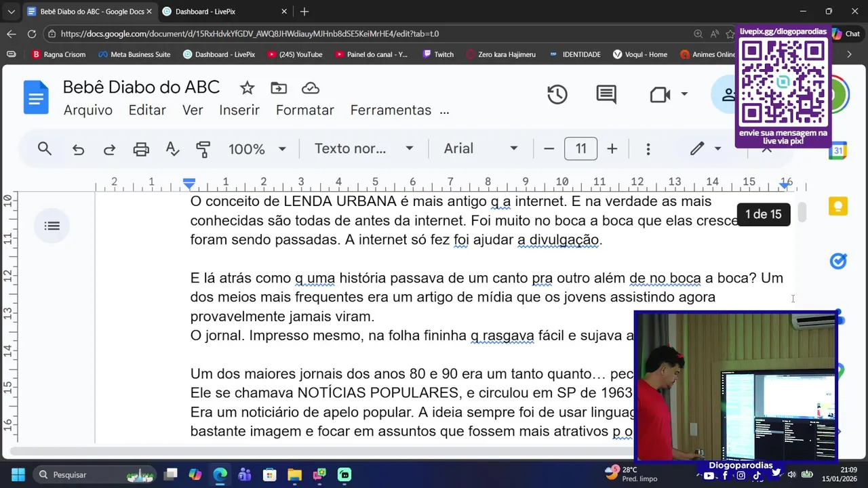Open the Texto normal style dropdown
Viewport: 868px width, 488px height.
pyautogui.click(x=363, y=149)
